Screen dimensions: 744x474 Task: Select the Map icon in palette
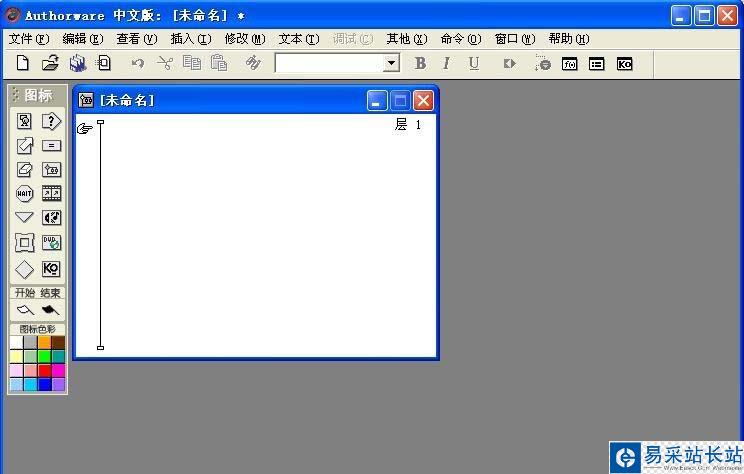(51, 169)
